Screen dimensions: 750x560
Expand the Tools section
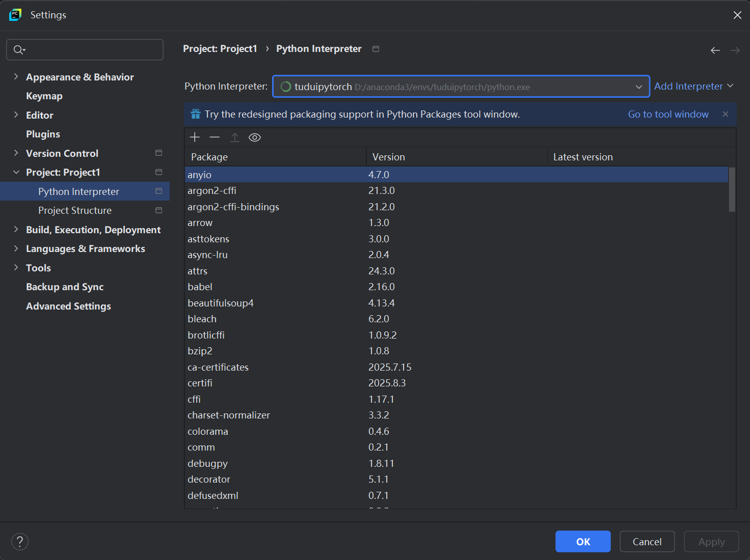(x=16, y=267)
